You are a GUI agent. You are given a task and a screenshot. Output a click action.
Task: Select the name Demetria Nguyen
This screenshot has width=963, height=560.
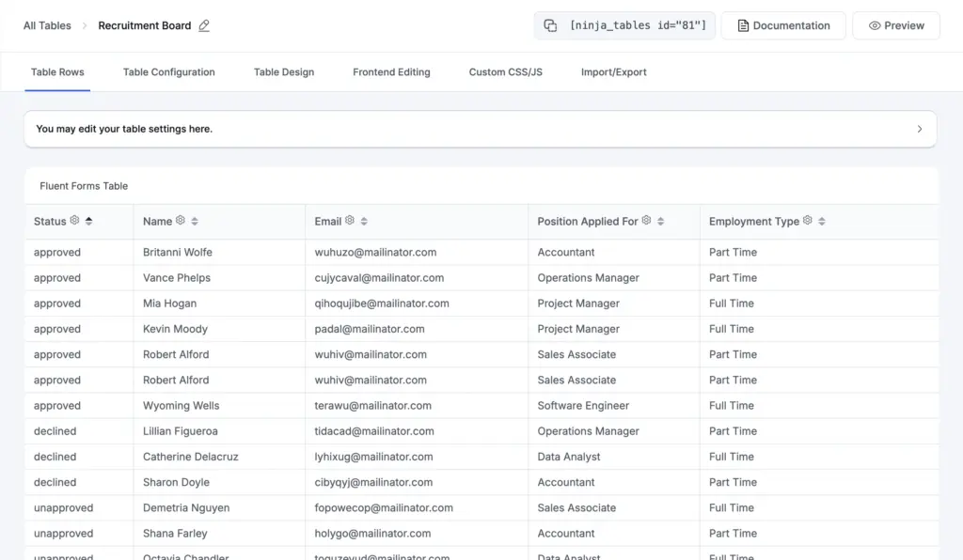186,508
